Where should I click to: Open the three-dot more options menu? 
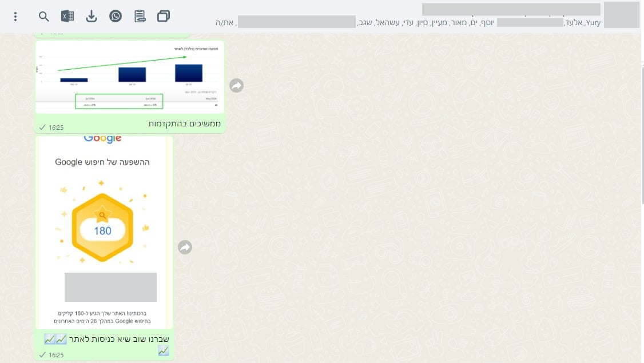(15, 17)
